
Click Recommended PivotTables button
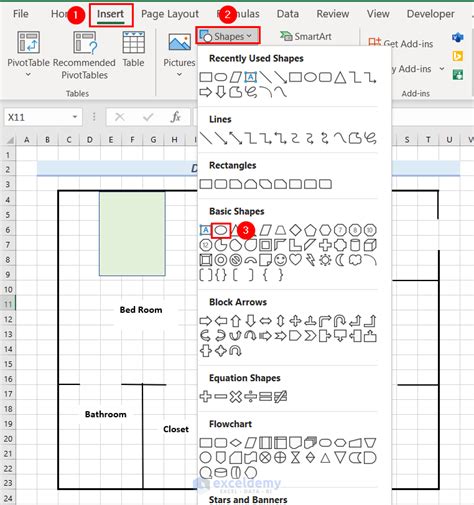84,55
